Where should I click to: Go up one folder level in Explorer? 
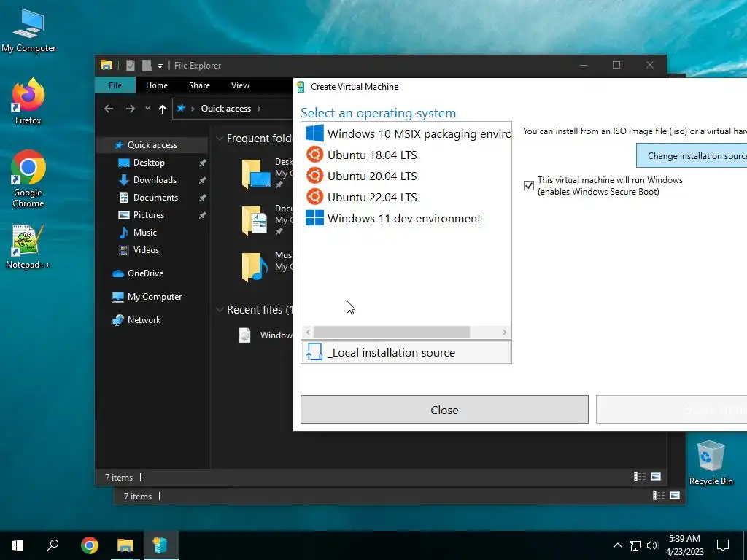point(163,109)
